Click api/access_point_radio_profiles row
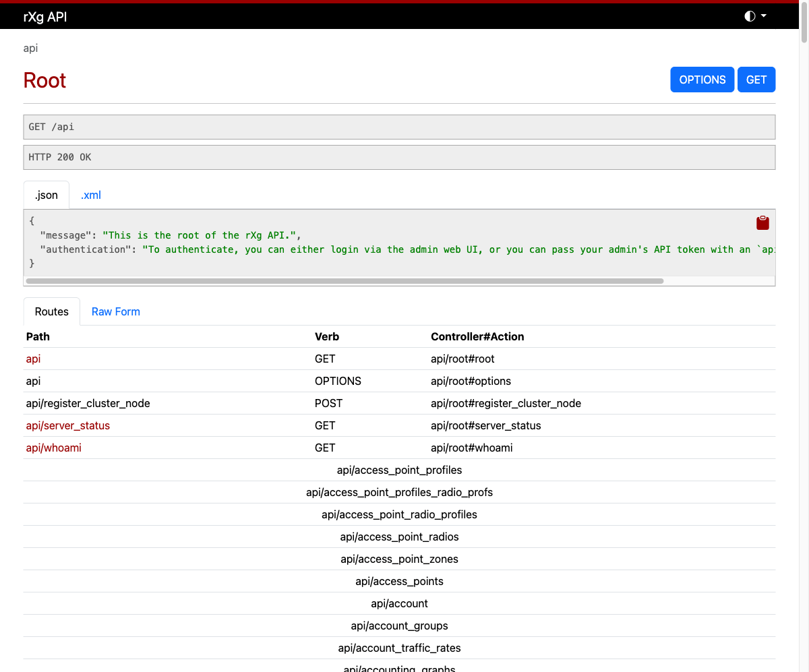809x672 pixels. pos(399,514)
